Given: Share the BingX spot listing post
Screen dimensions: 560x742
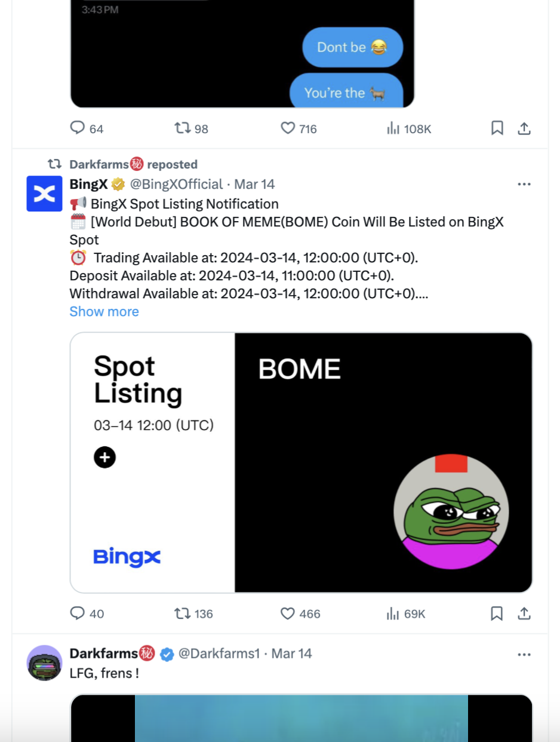Looking at the screenshot, I should coord(524,614).
